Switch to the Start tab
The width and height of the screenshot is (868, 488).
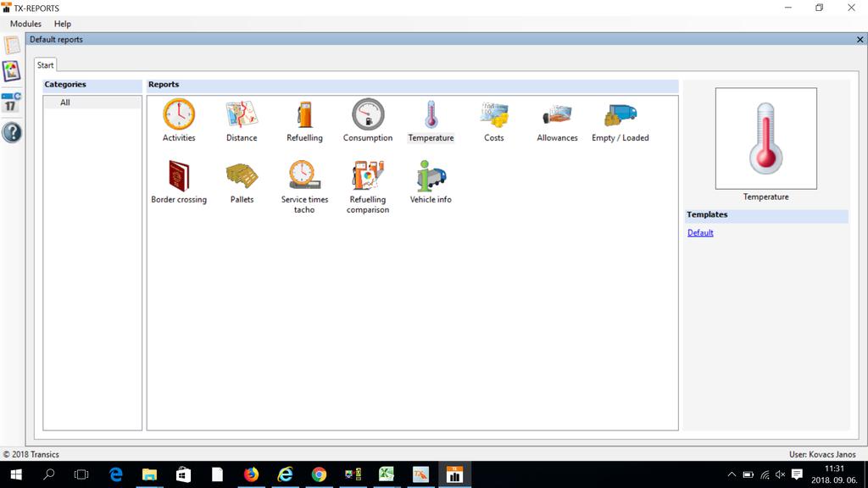[x=46, y=64]
